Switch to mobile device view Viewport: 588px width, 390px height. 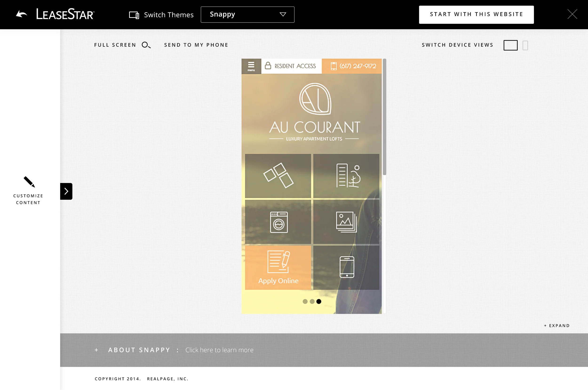(x=525, y=45)
